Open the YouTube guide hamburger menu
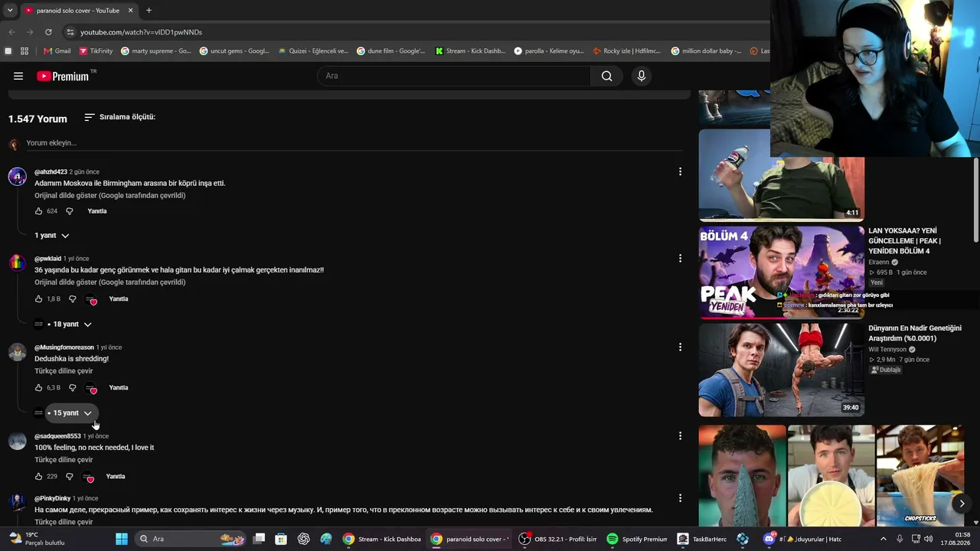The height and width of the screenshot is (551, 980). pyautogui.click(x=18, y=76)
